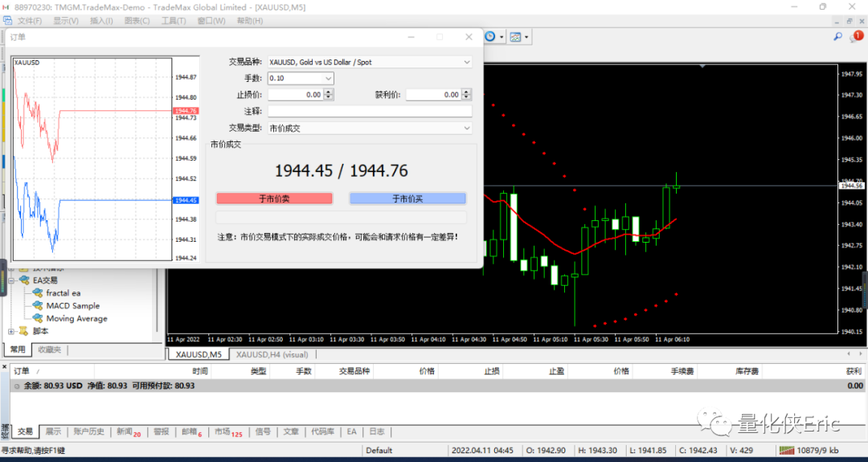This screenshot has height=462, width=868.
Task: Switch to the 账户历史 tab
Action: click(89, 431)
